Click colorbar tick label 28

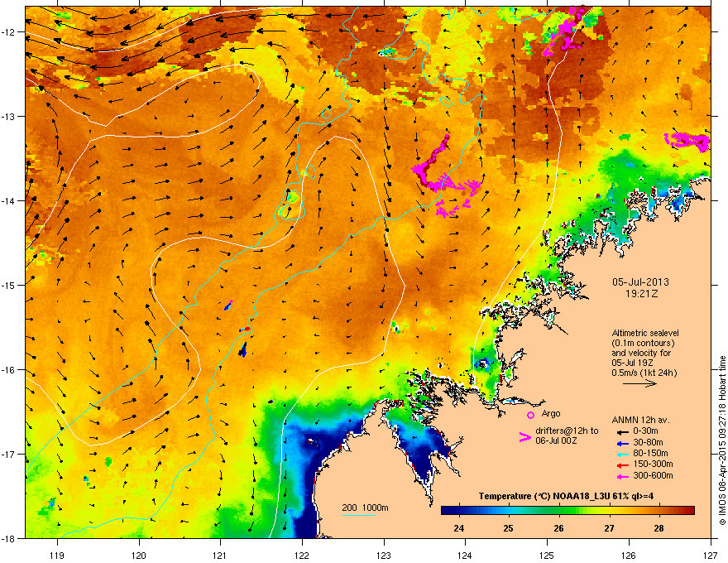(659, 528)
